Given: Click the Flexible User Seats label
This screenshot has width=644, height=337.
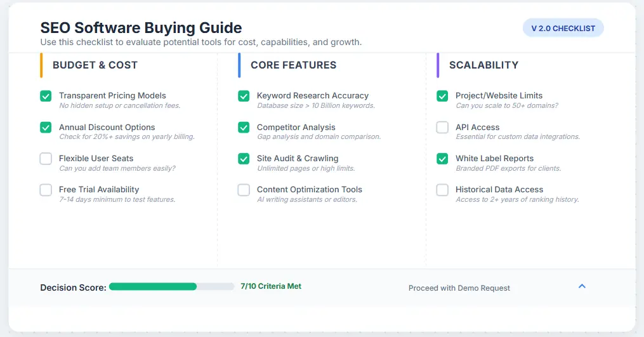Looking at the screenshot, I should click(96, 158).
